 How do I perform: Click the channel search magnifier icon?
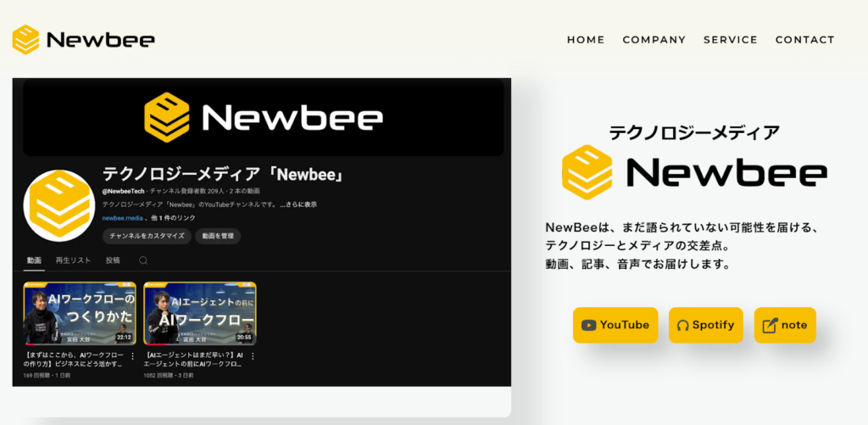tap(143, 260)
